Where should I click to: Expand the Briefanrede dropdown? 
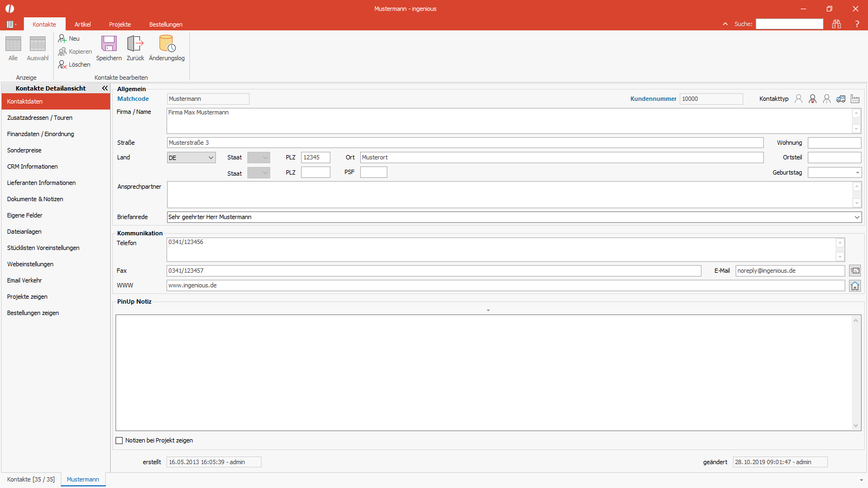pyautogui.click(x=857, y=217)
